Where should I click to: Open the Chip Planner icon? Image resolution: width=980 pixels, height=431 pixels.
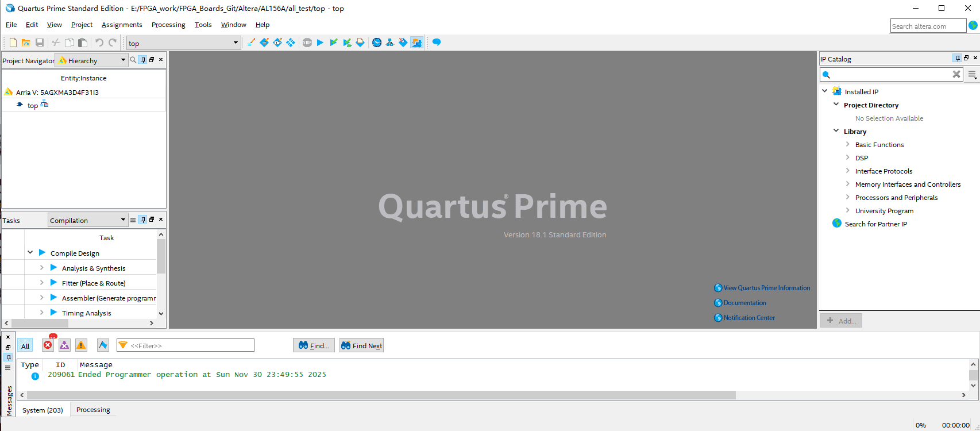pyautogui.click(x=416, y=43)
